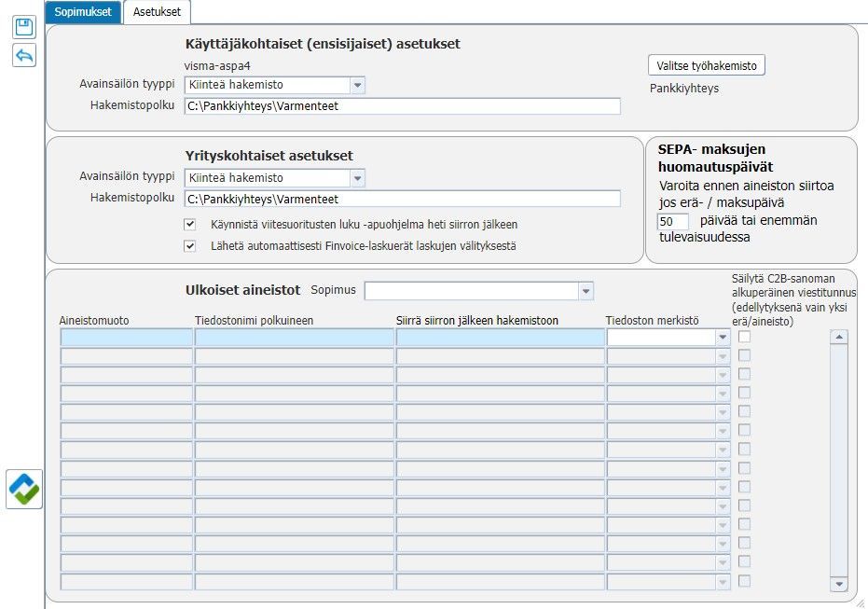Open the Sopimukset tab
This screenshot has height=609, width=868.
coord(83,11)
